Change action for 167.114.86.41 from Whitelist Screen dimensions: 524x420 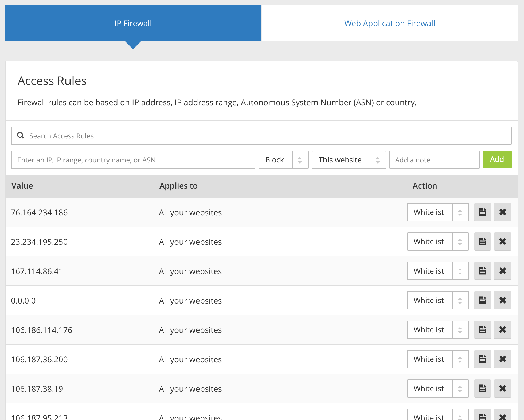(438, 271)
